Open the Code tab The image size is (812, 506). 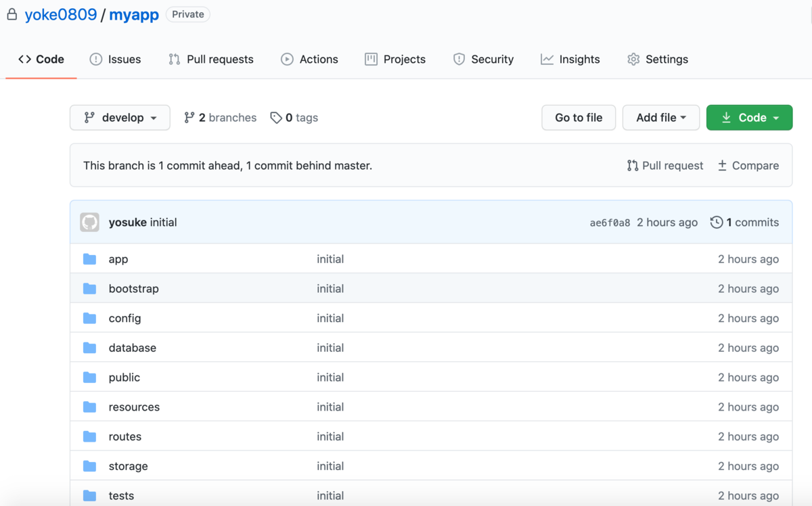click(x=41, y=60)
